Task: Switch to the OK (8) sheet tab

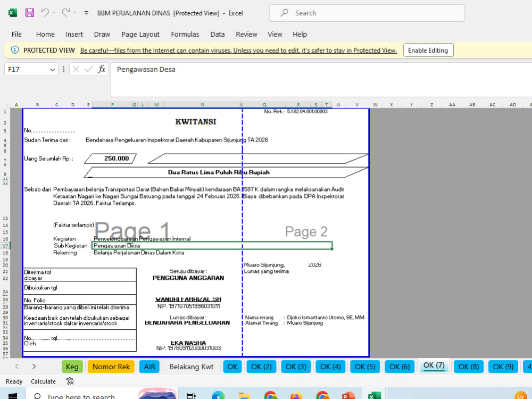Action: click(469, 367)
